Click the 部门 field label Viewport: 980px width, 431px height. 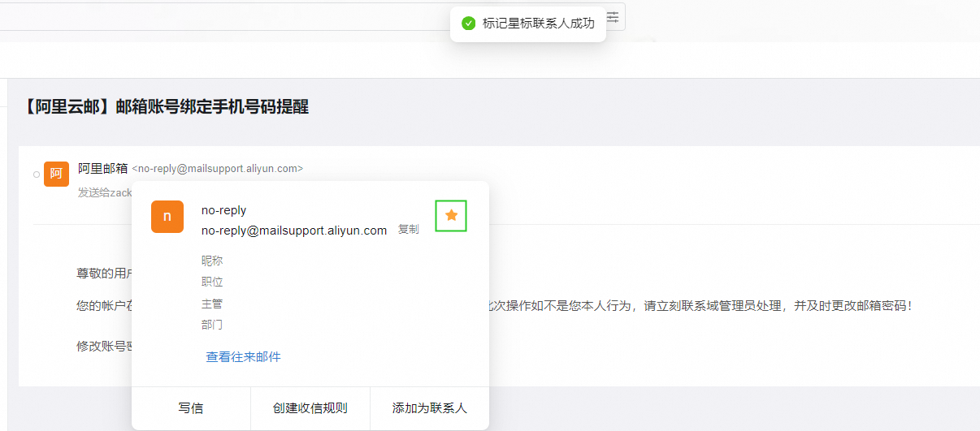coord(212,325)
